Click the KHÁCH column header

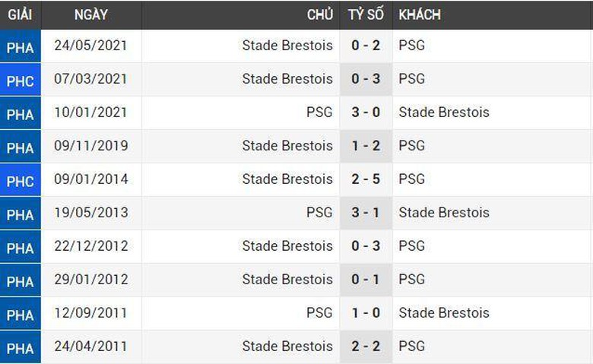point(420,14)
